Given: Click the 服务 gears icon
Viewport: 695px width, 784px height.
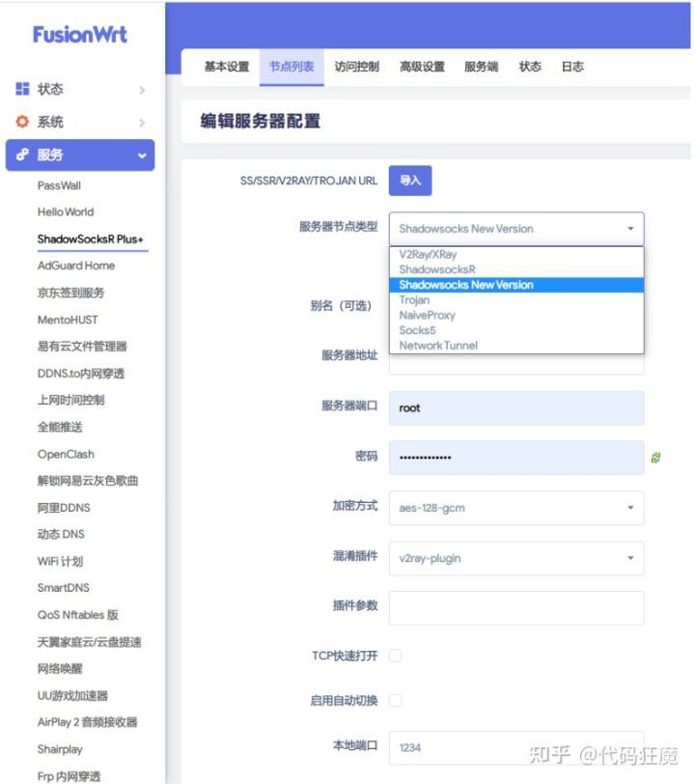Looking at the screenshot, I should point(22,154).
